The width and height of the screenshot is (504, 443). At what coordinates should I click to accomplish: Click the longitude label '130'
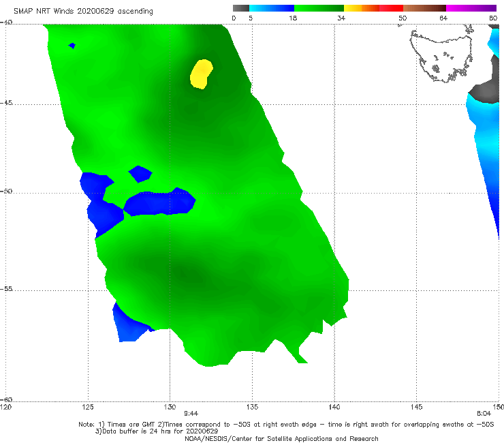pos(170,407)
